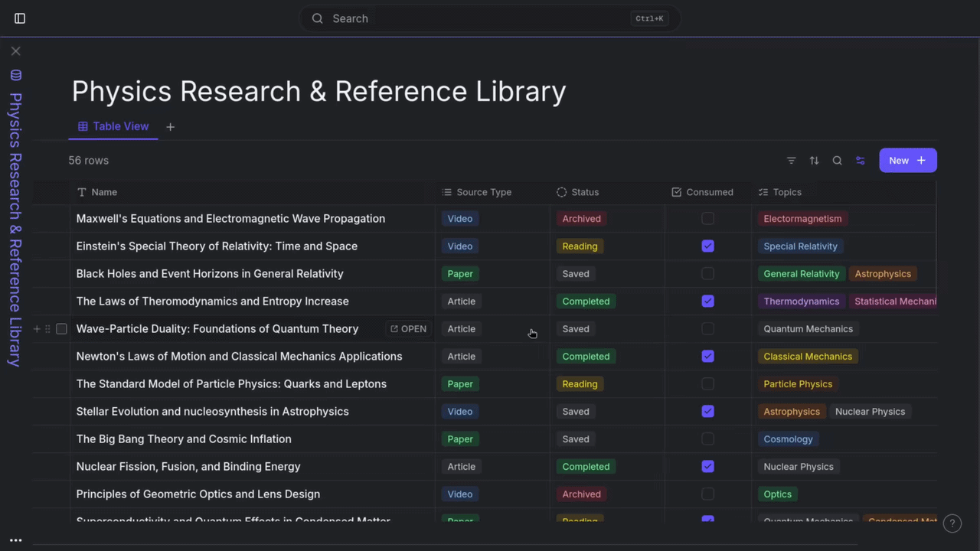Click OPEN on Wave-Particle Duality row
Image resolution: width=980 pixels, height=551 pixels.
click(408, 329)
